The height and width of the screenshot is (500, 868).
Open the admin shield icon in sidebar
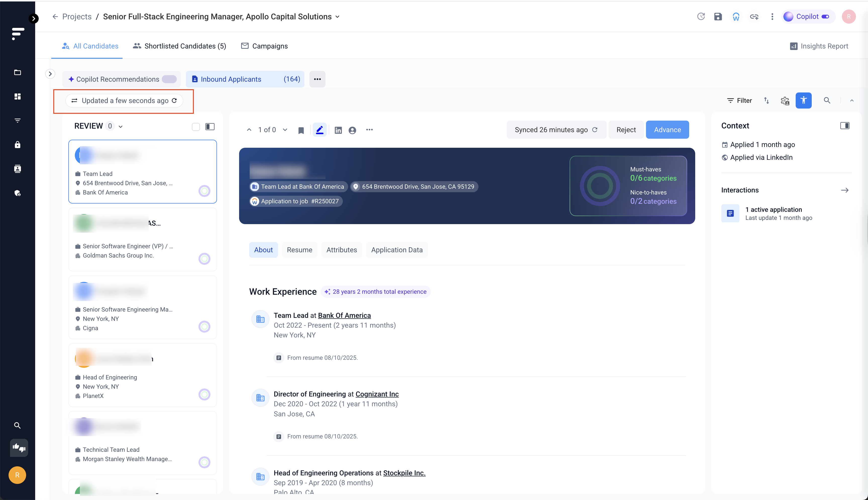click(x=18, y=193)
